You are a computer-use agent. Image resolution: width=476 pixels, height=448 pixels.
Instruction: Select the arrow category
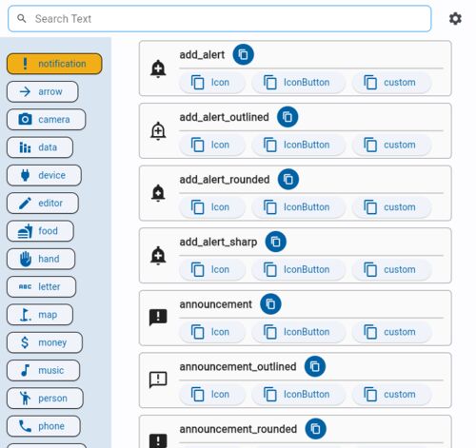pyautogui.click(x=42, y=91)
